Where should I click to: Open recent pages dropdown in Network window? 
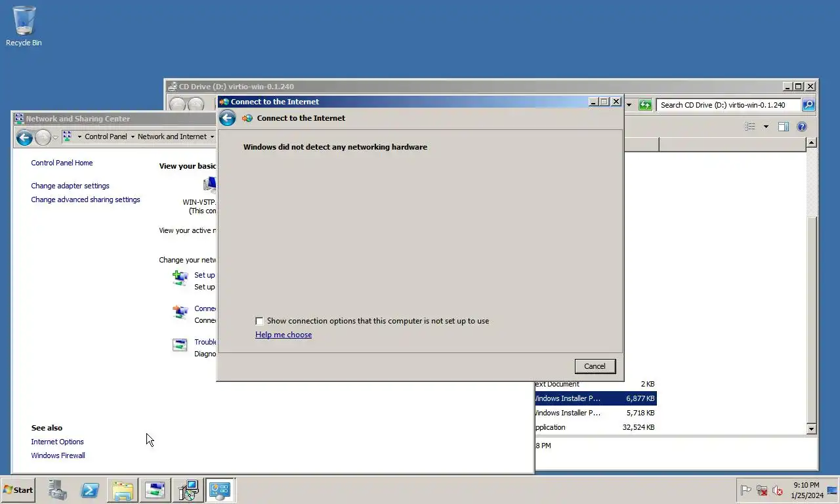click(56, 137)
